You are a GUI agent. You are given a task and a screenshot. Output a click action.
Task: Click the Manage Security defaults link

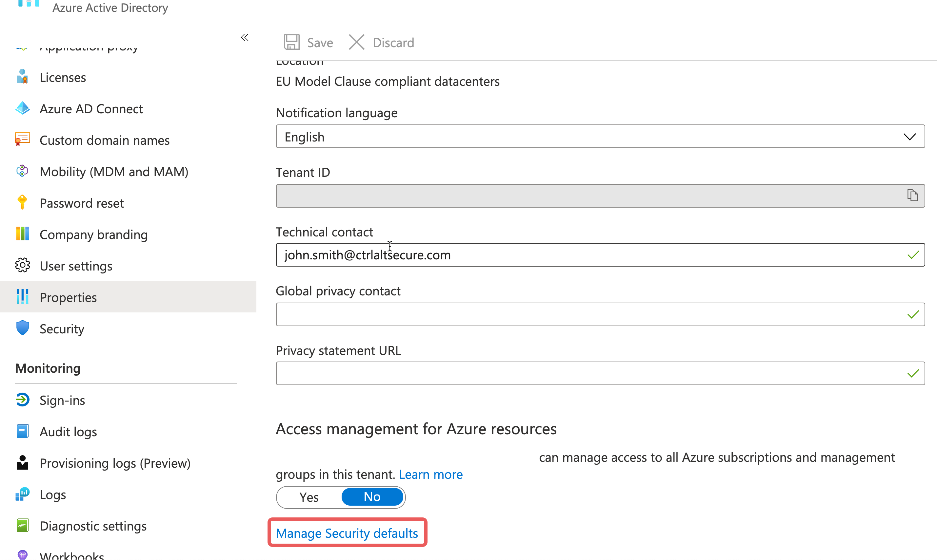coord(347,533)
